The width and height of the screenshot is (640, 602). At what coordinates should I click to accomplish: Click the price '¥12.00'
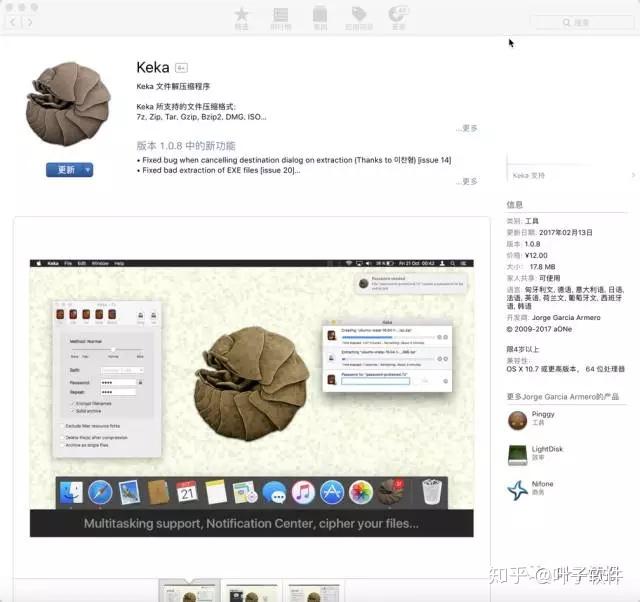click(x=536, y=255)
